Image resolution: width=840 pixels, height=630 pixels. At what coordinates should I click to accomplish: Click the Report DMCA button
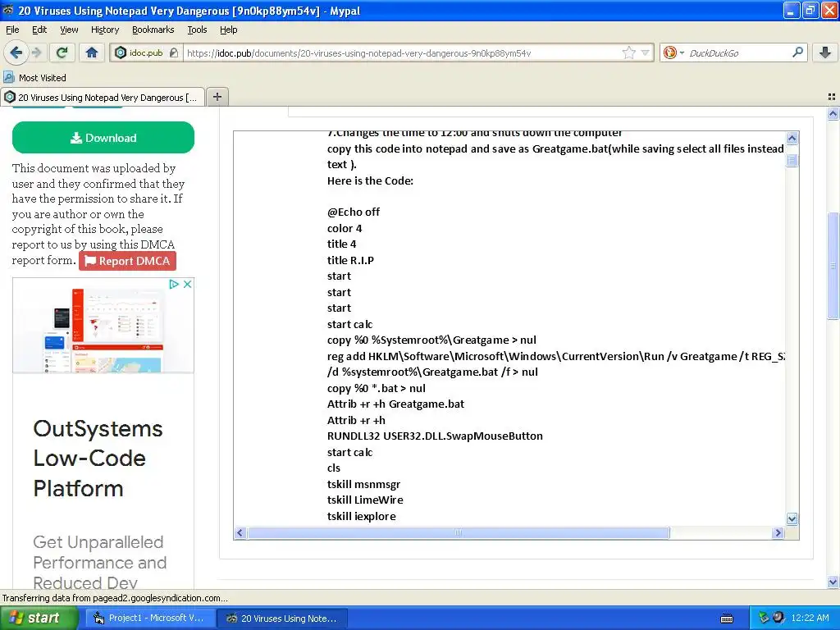(x=127, y=261)
